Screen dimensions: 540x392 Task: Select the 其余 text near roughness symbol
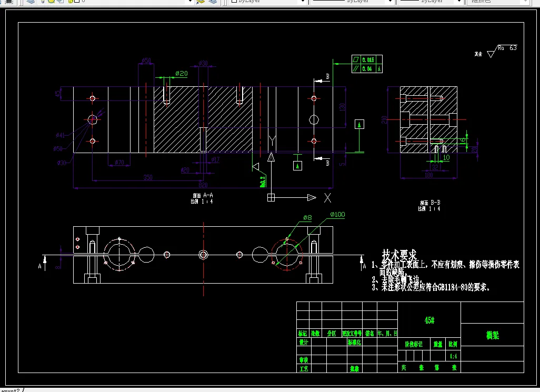(x=478, y=54)
